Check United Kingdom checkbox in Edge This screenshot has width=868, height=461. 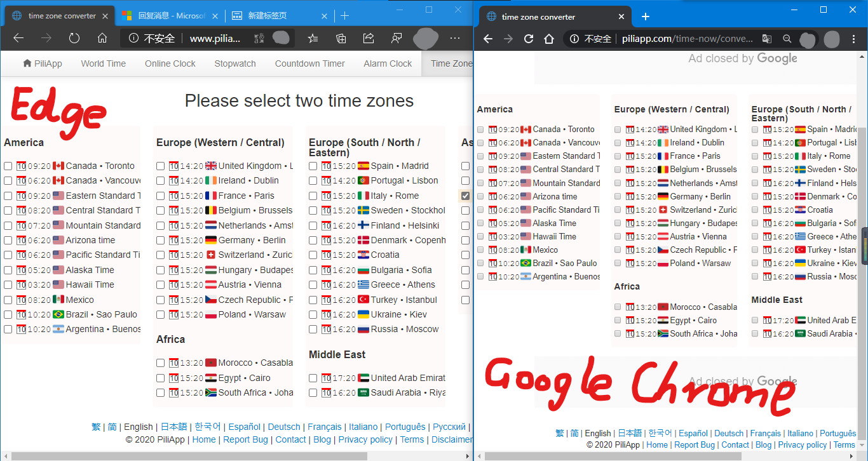point(160,166)
